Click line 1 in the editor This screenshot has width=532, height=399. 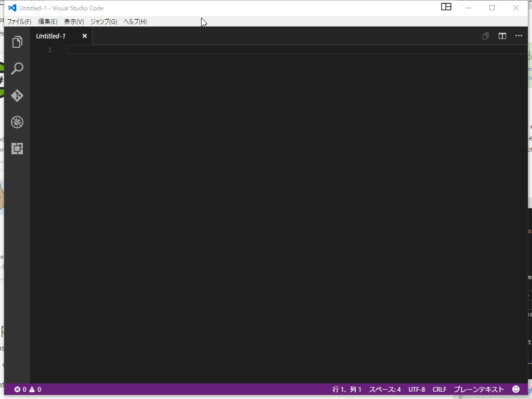pyautogui.click(x=296, y=50)
